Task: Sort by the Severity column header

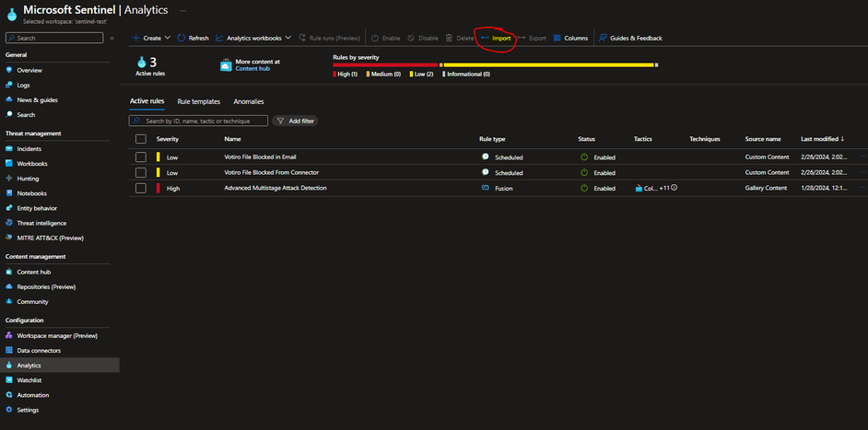Action: [x=167, y=139]
